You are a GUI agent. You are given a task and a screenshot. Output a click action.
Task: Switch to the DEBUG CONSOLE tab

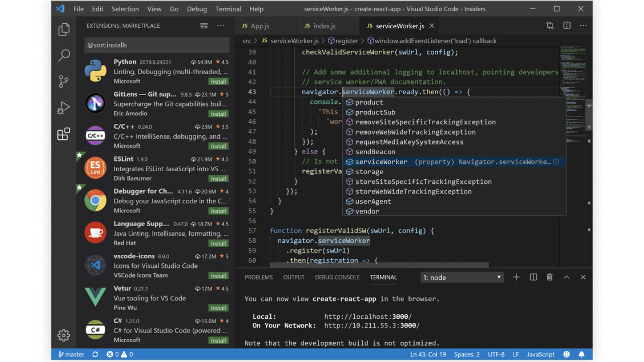point(337,278)
